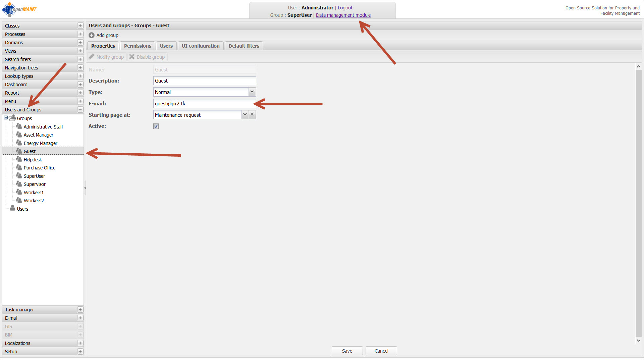644x360 pixels.
Task: Click the E-mail input field
Action: (204, 104)
